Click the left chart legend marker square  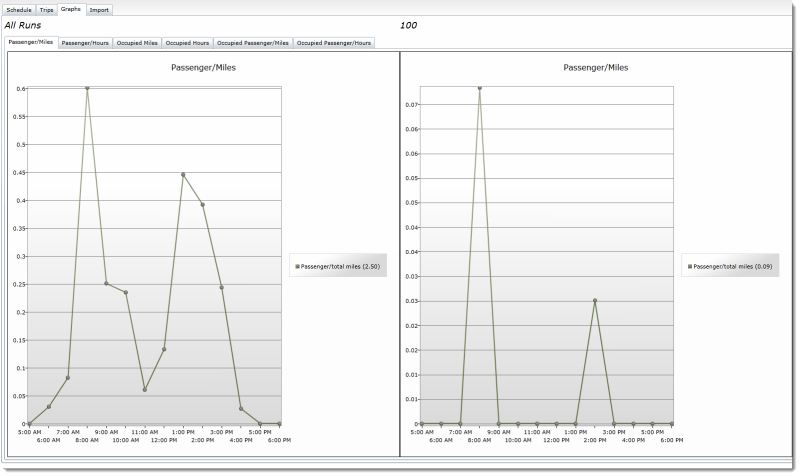[x=298, y=267]
